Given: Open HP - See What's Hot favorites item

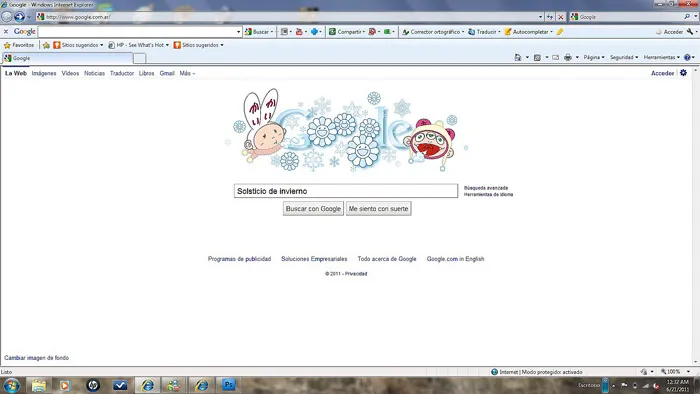Looking at the screenshot, I should (x=138, y=45).
